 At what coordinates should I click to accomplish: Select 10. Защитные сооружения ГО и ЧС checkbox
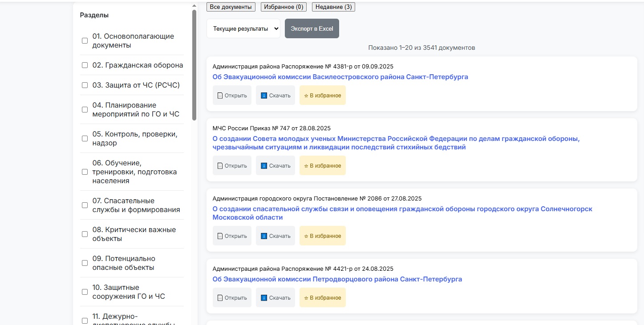tap(85, 292)
